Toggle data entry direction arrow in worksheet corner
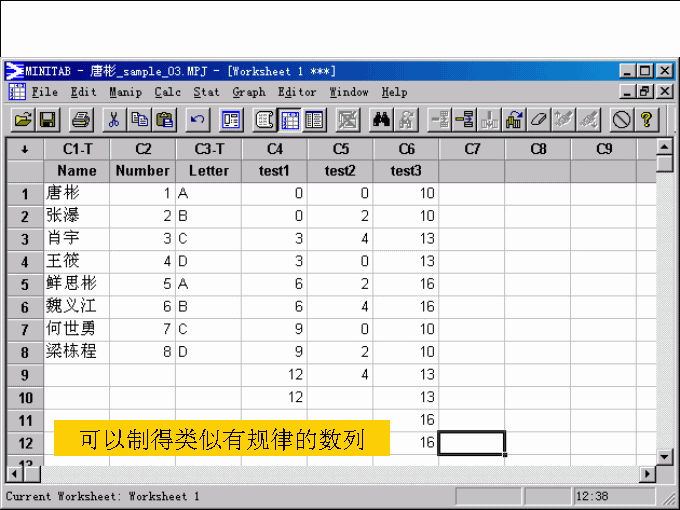 click(24, 149)
